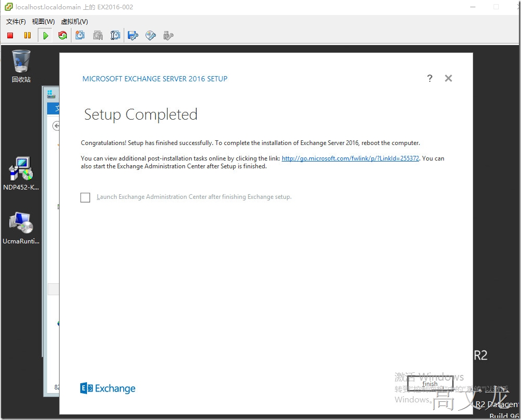Image resolution: width=521 pixels, height=420 pixels.
Task: Click the help question mark in Setup
Action: [430, 78]
